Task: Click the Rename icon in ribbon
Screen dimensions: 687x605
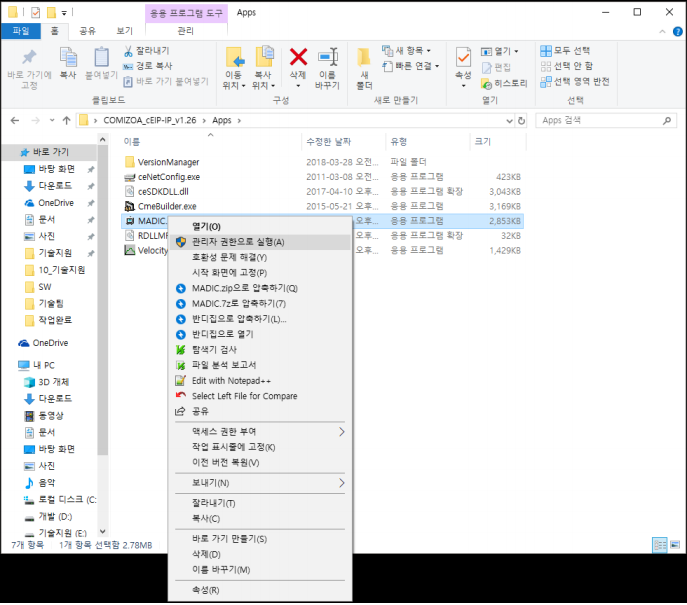Action: click(328, 64)
